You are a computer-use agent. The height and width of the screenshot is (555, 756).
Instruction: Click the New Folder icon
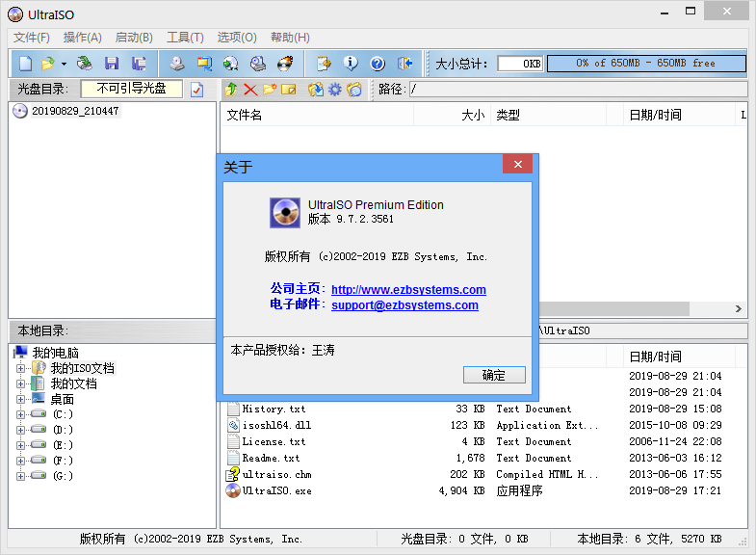click(x=270, y=90)
